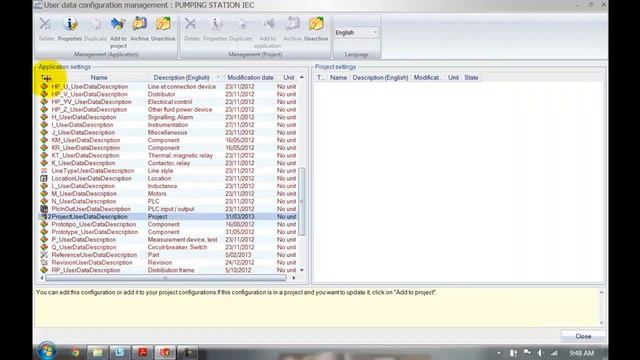640x360 pixels.
Task: Click the Add to project icon
Action: [118, 24]
